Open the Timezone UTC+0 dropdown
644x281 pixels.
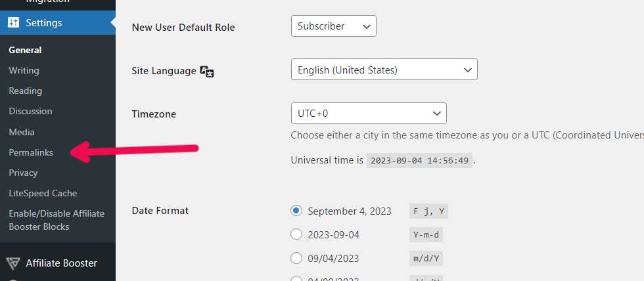coord(368,113)
